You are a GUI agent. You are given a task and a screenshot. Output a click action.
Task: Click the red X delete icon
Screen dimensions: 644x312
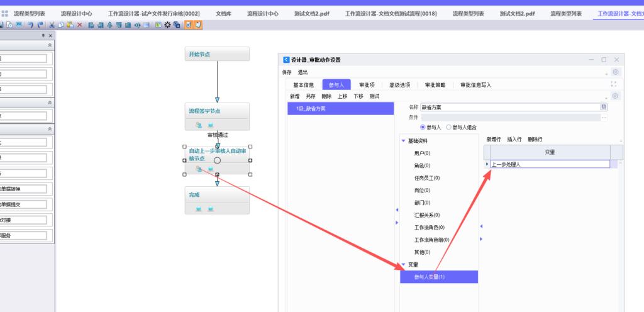79,25
